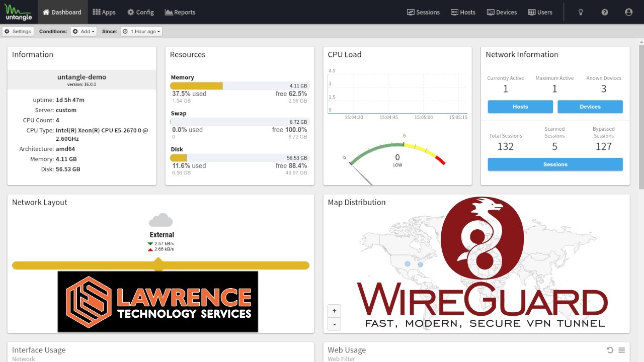This screenshot has height=362, width=644.
Task: Click the External upload rate 2.66 kB/s
Action: pos(164,249)
